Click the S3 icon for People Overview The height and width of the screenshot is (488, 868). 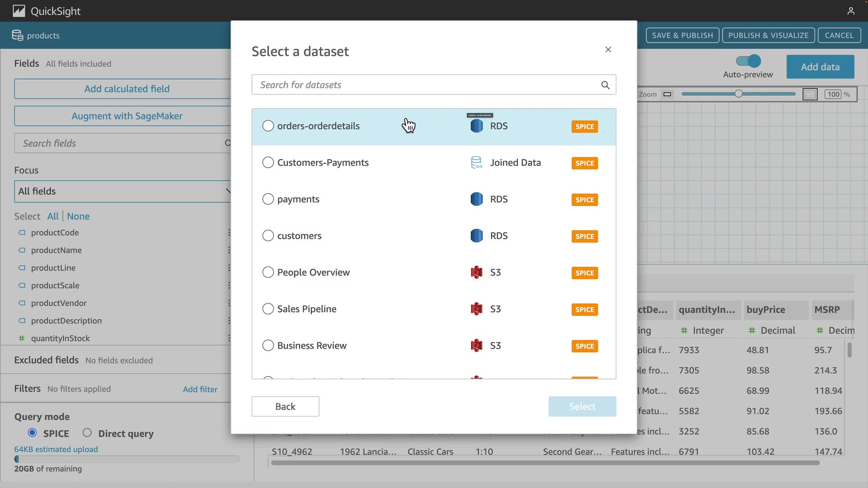click(x=476, y=272)
